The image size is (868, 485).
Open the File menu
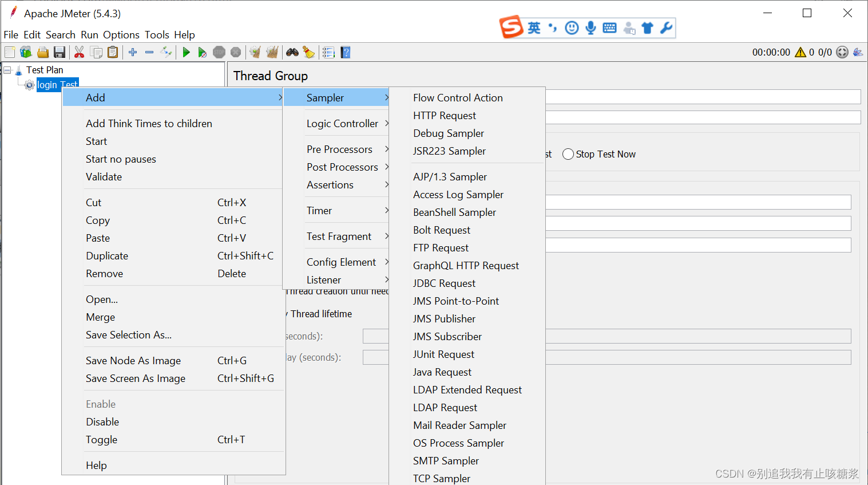(x=11, y=35)
